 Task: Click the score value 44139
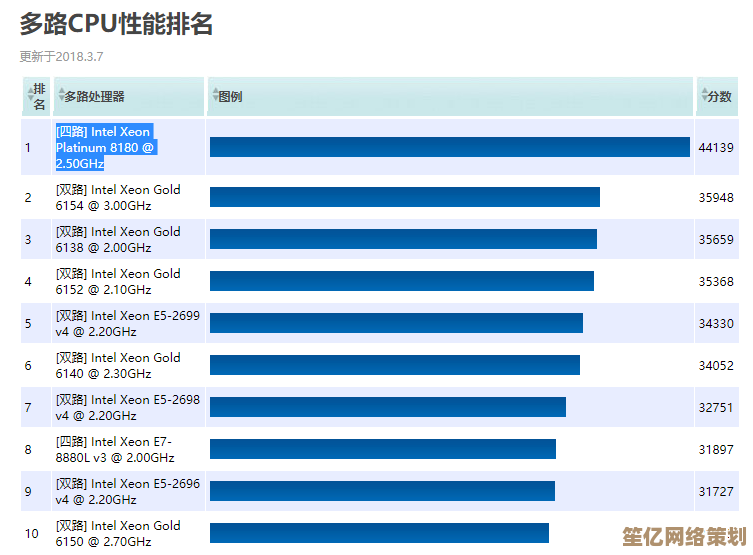click(x=716, y=147)
